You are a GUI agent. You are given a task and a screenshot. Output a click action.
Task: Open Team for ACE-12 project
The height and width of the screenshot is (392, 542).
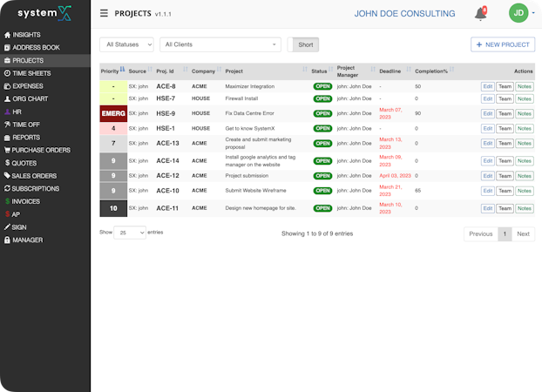point(505,176)
